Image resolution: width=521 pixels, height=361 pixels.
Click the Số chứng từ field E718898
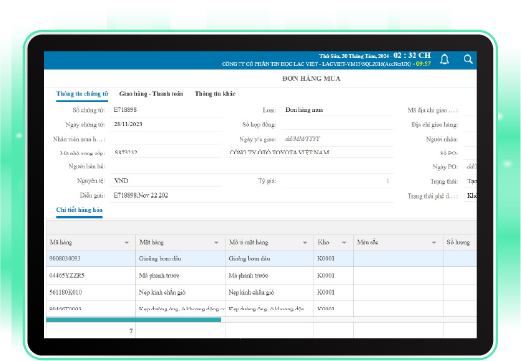pyautogui.click(x=166, y=110)
